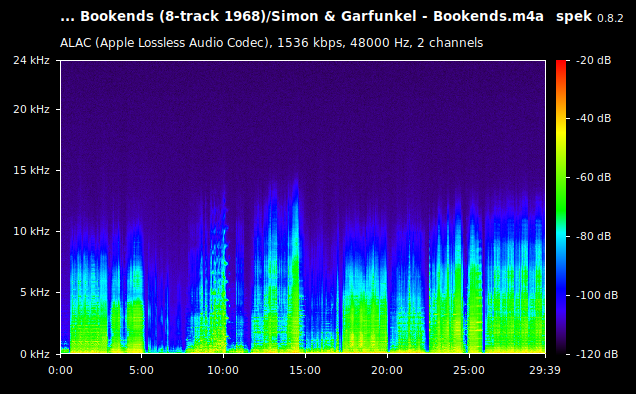Click the '-40 dB' scale label

click(593, 118)
